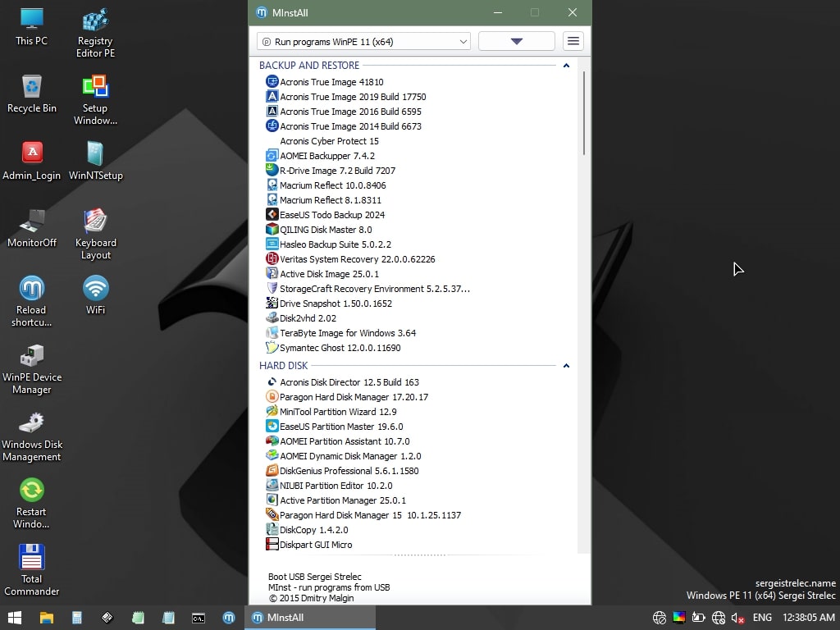The height and width of the screenshot is (630, 840).
Task: Click Reload shortcuts desktop icon
Action: point(32,301)
